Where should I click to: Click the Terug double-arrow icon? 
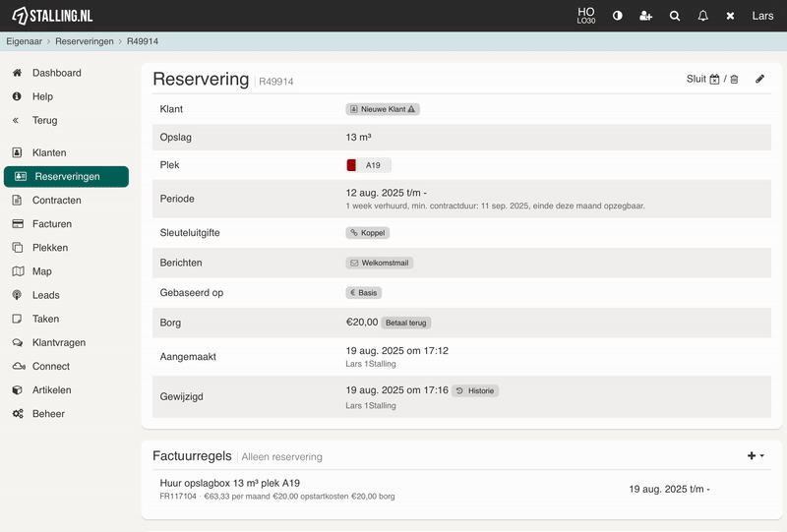pos(16,120)
